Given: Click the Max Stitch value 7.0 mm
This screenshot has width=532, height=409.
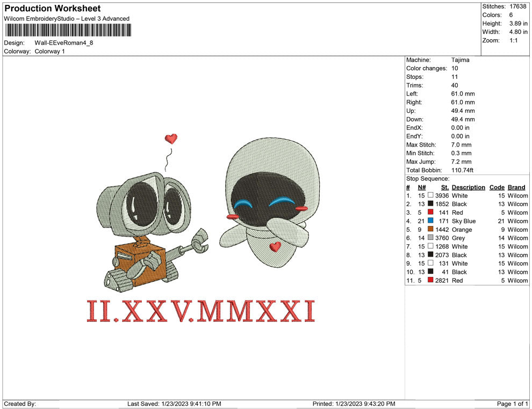Looking at the screenshot, I should [462, 145].
